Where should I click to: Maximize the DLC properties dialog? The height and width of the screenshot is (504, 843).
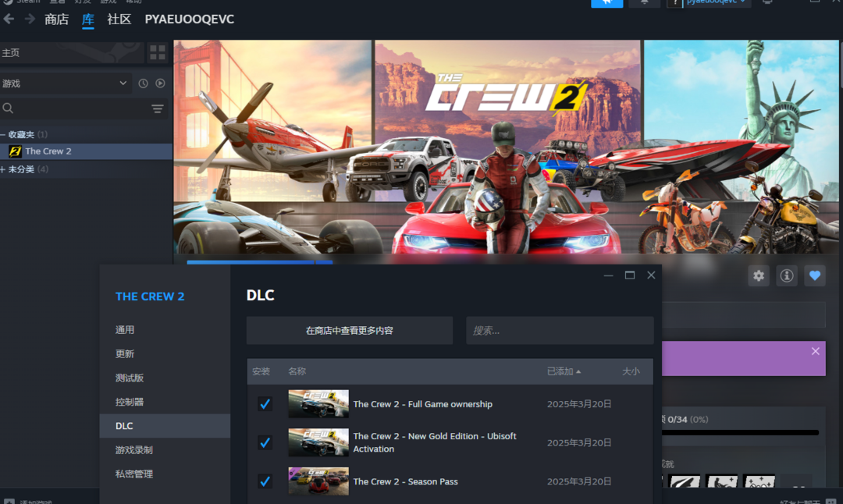(x=630, y=275)
